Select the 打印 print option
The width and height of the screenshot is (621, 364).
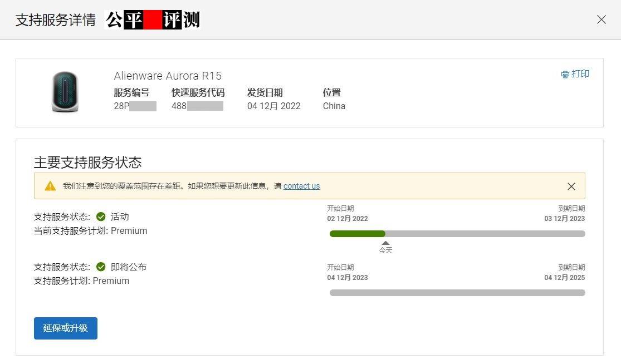[x=579, y=73]
